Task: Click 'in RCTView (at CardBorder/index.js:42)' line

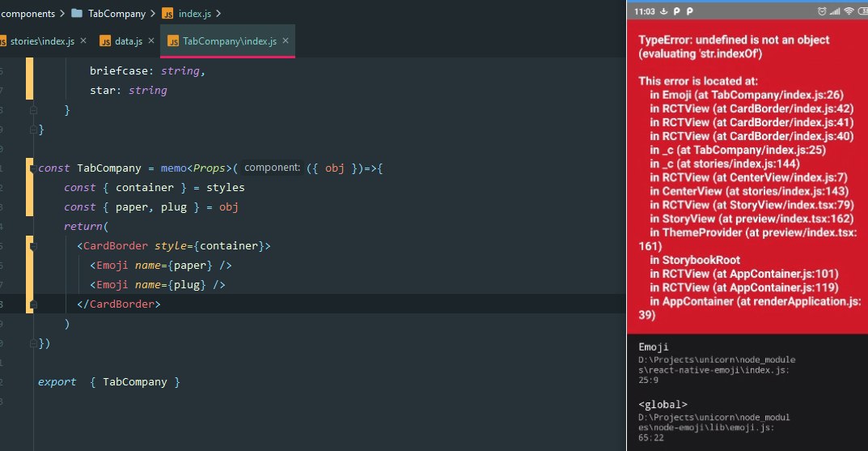Action: click(x=752, y=108)
